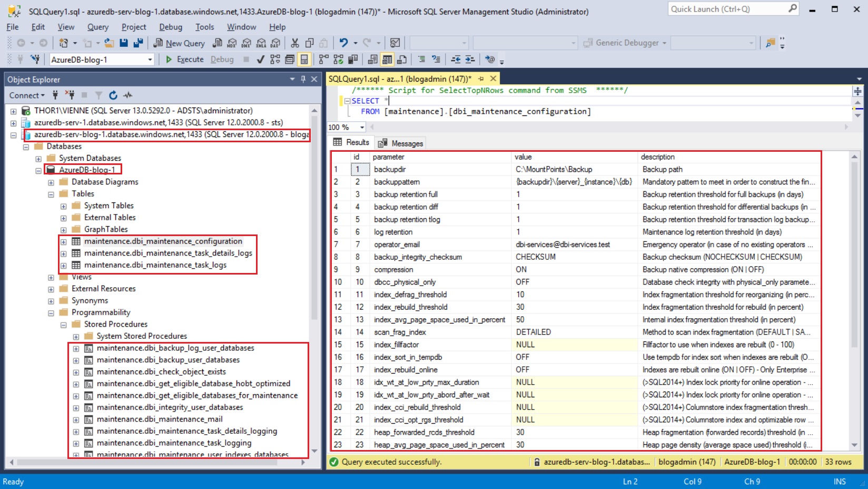Screen dimensions: 868x489
Task: Open Activity Monitor from Object Explorer toolbar
Action: [127, 95]
